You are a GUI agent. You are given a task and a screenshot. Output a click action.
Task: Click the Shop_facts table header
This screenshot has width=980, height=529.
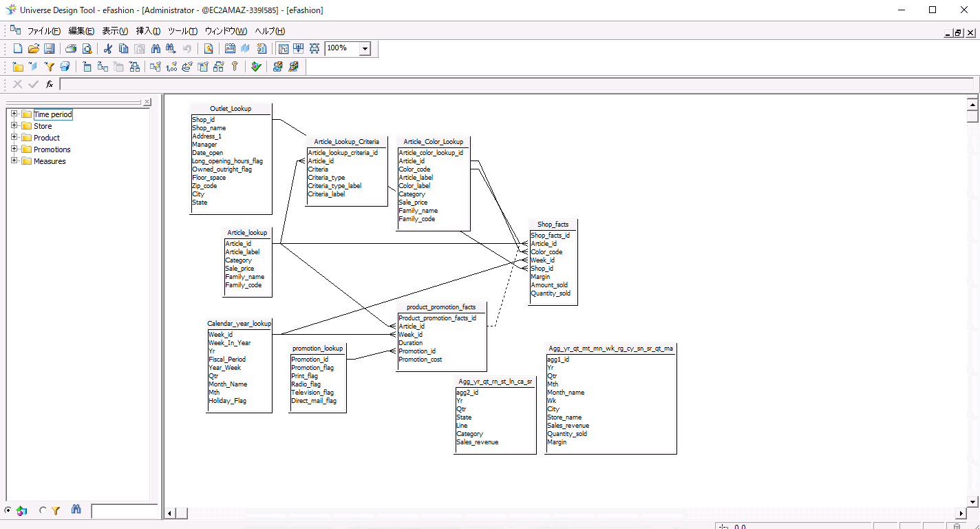[553, 225]
